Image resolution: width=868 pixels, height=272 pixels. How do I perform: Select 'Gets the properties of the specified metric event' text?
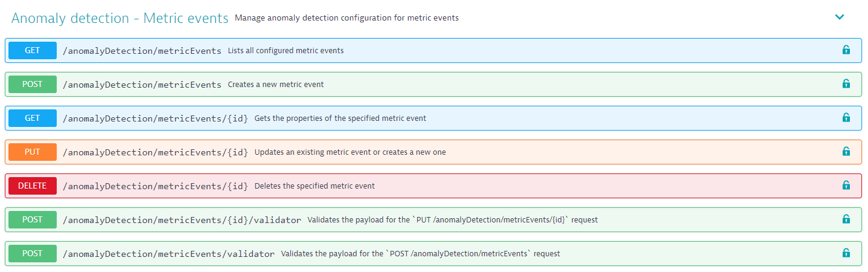coord(340,118)
